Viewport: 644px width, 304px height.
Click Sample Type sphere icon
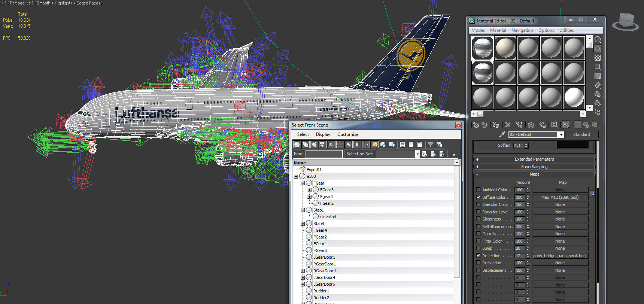coord(598,39)
